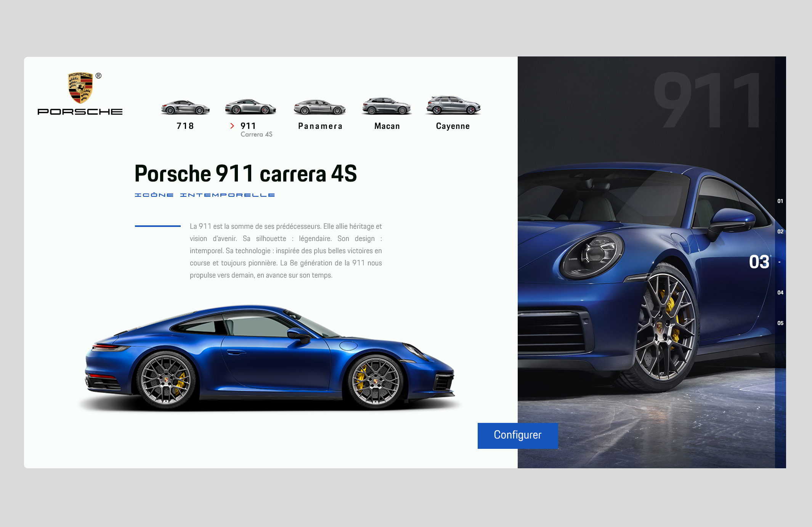
Task: Open the Cayenne model menu label
Action: (453, 126)
